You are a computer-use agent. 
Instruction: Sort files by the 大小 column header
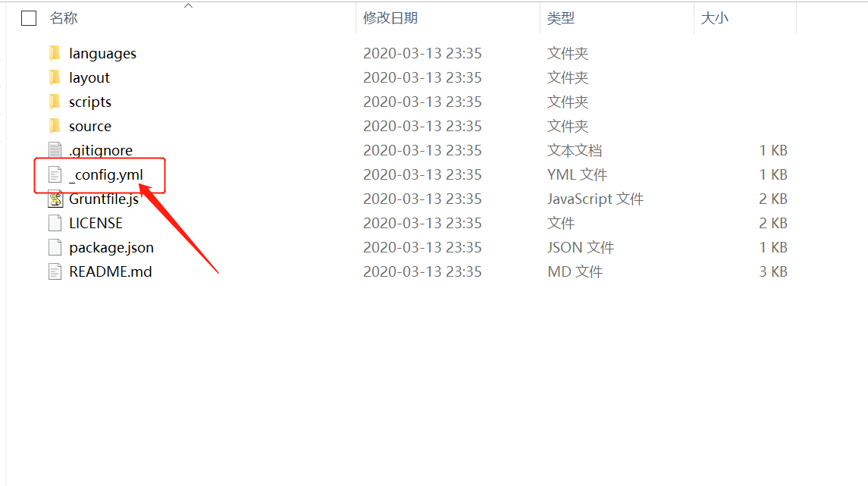click(714, 18)
